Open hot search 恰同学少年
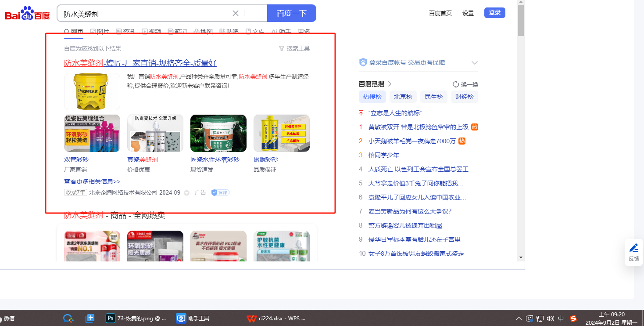The width and height of the screenshot is (644, 326). 384,155
